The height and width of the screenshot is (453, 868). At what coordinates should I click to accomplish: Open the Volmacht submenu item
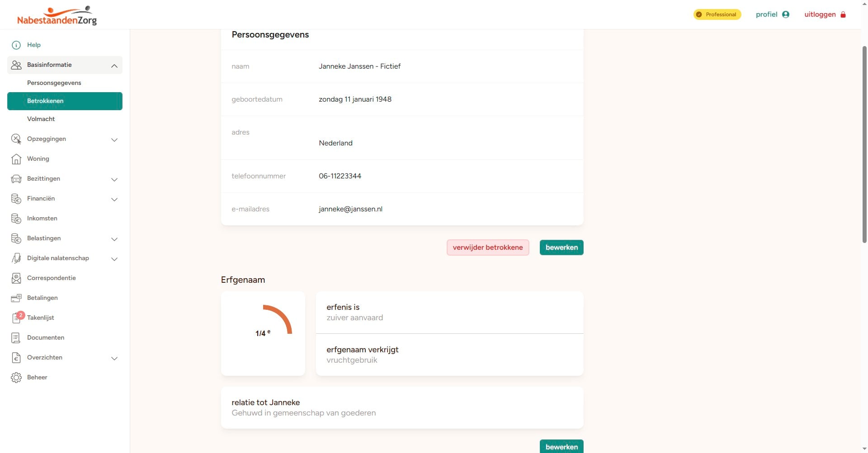click(x=41, y=119)
